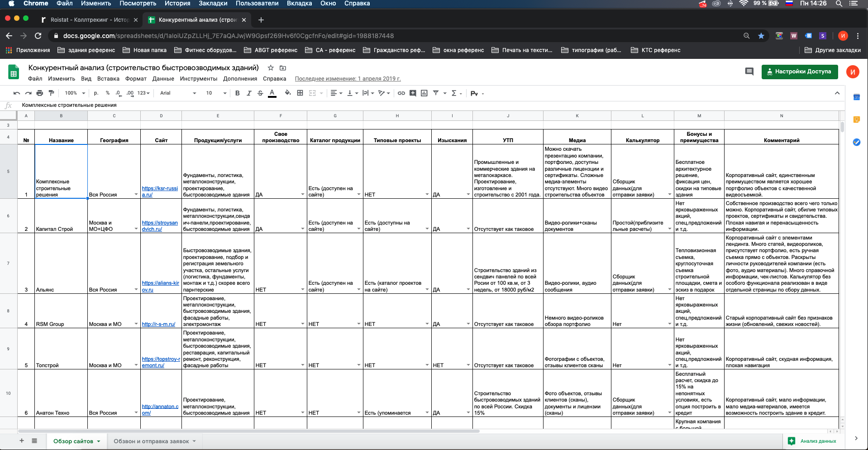868x450 pixels.
Task: Open comments history icon
Action: (x=749, y=72)
